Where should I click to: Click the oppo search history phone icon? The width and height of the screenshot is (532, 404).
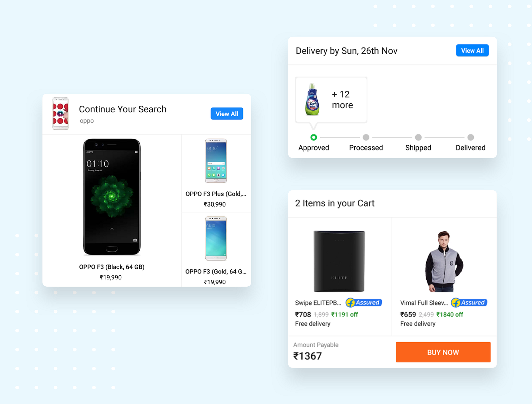[61, 114]
